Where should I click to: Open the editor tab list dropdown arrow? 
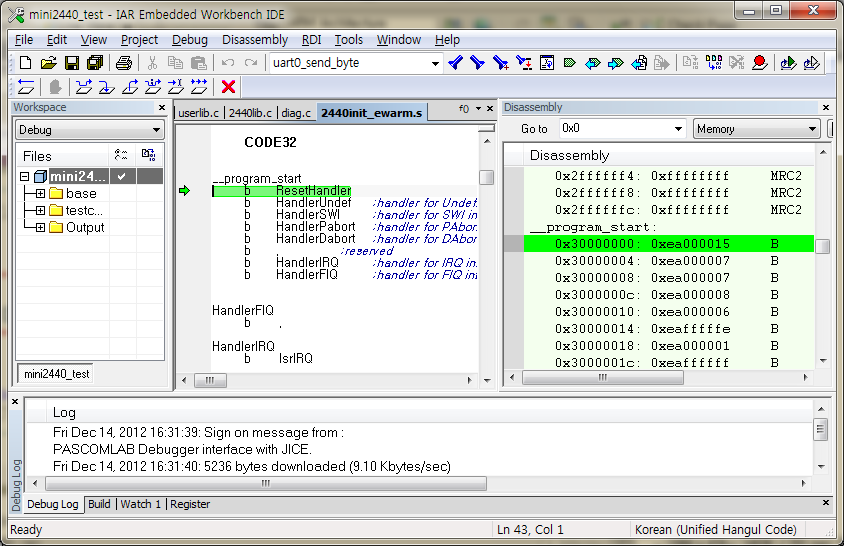pos(478,109)
